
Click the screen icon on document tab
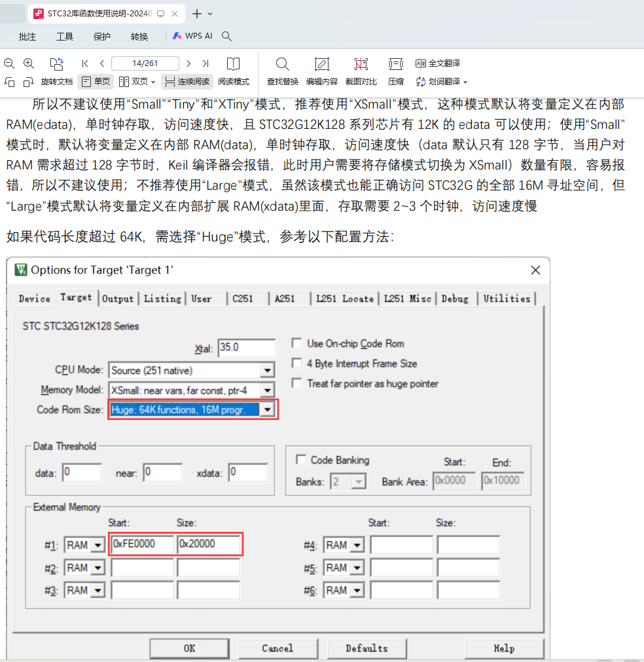point(160,14)
